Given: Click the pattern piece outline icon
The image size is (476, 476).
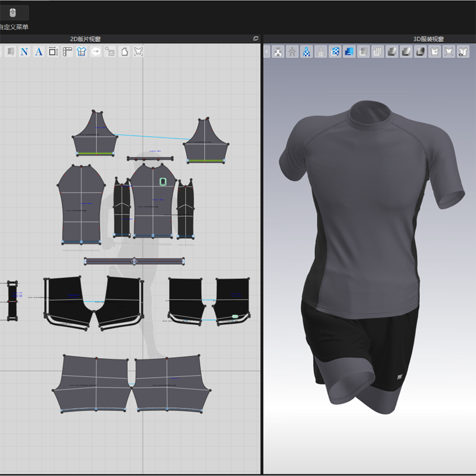Looking at the screenshot, I should 125,52.
